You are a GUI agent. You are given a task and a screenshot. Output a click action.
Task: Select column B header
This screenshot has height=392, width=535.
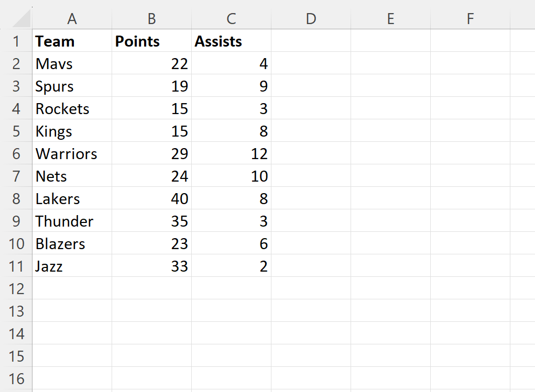(152, 19)
